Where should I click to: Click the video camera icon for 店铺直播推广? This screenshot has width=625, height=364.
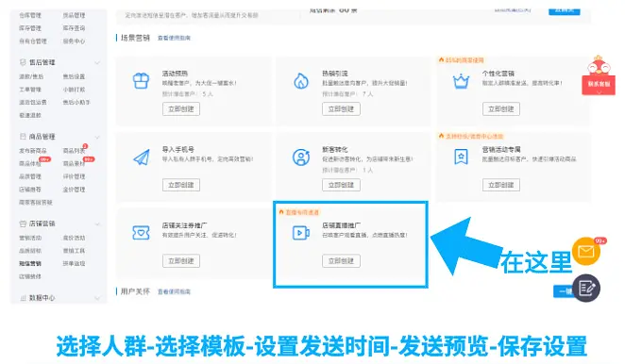click(301, 233)
